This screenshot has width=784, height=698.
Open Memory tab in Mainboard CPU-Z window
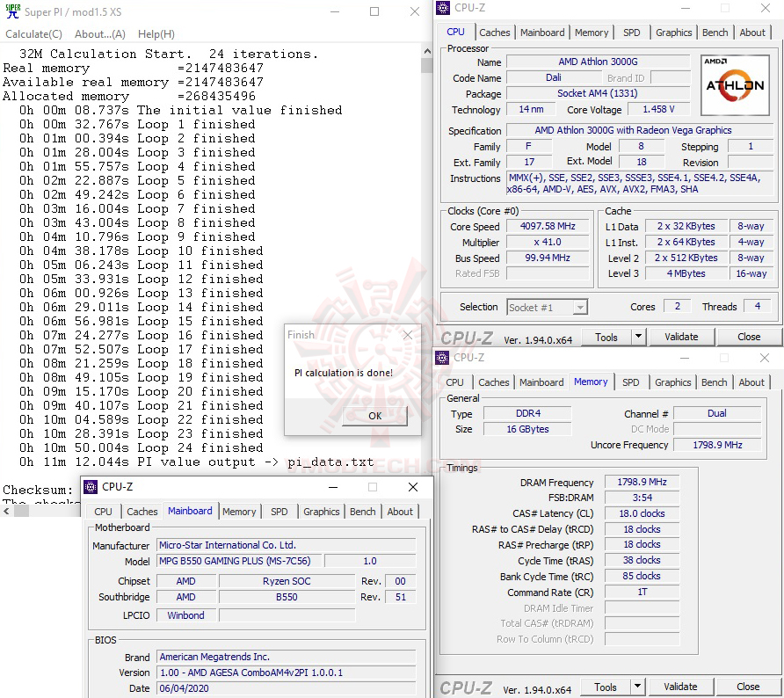[239, 512]
